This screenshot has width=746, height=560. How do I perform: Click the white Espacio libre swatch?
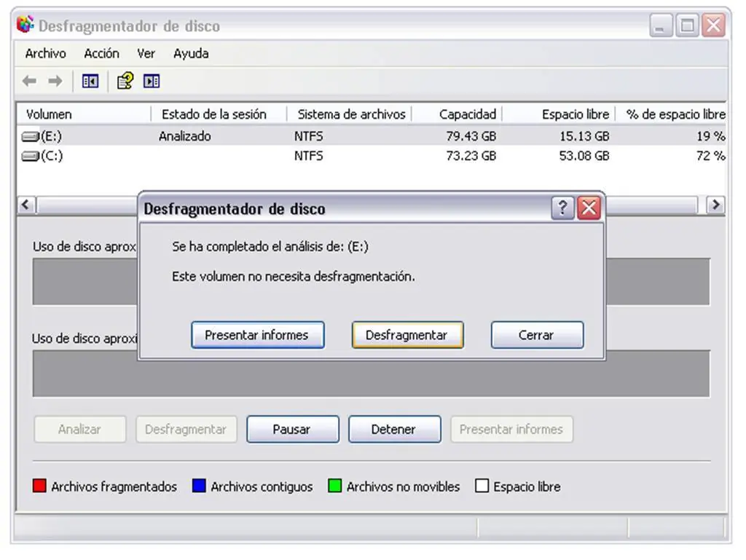click(482, 486)
